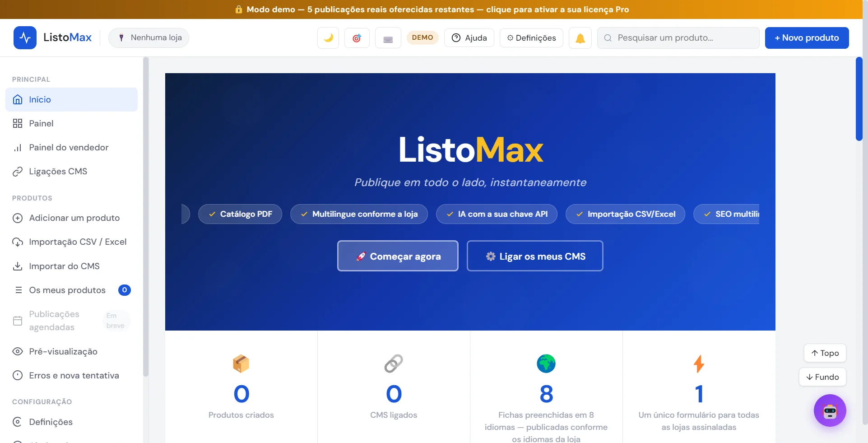Click the demo mode licence banner
This screenshot has width=868, height=443.
coord(432,9)
